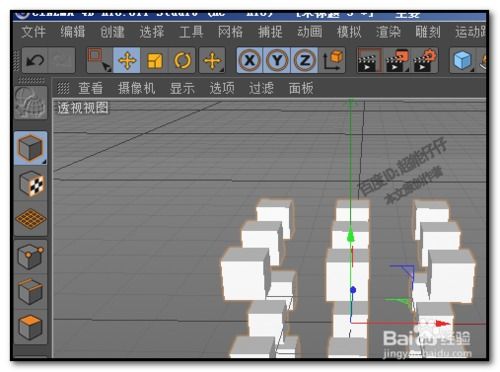
Task: Select the Scale tool
Action: pyautogui.click(x=155, y=60)
